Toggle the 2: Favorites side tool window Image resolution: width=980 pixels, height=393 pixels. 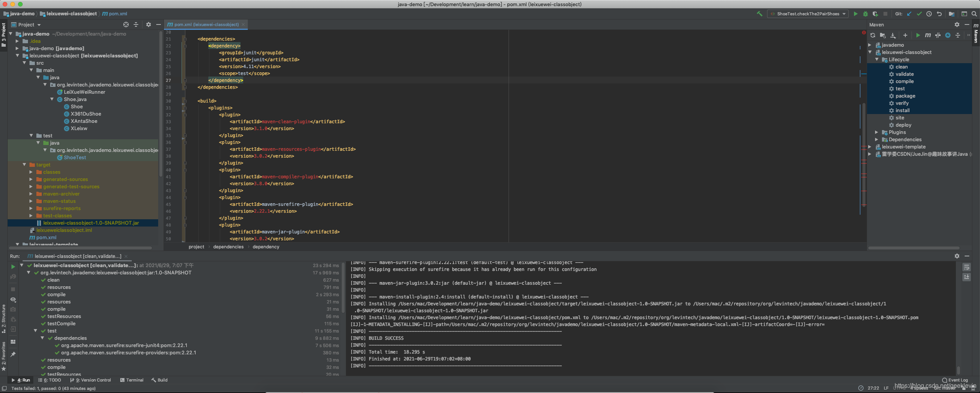(3, 356)
